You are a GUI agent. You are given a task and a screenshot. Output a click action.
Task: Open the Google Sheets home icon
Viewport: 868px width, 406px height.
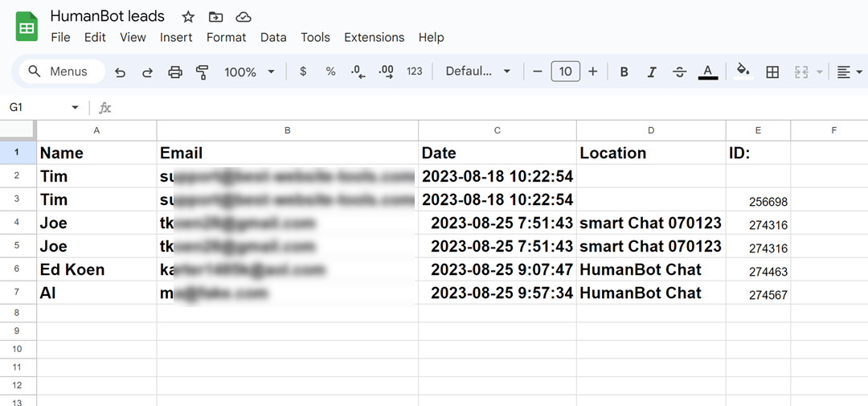coord(26,27)
